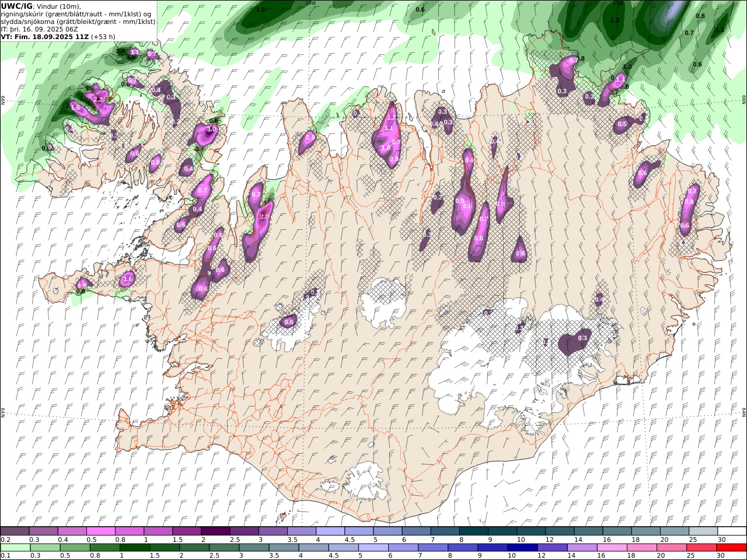Viewport: 747px width, 560px height.
Task: Click the 'slydda/snjókoma' description line
Action: (78, 22)
